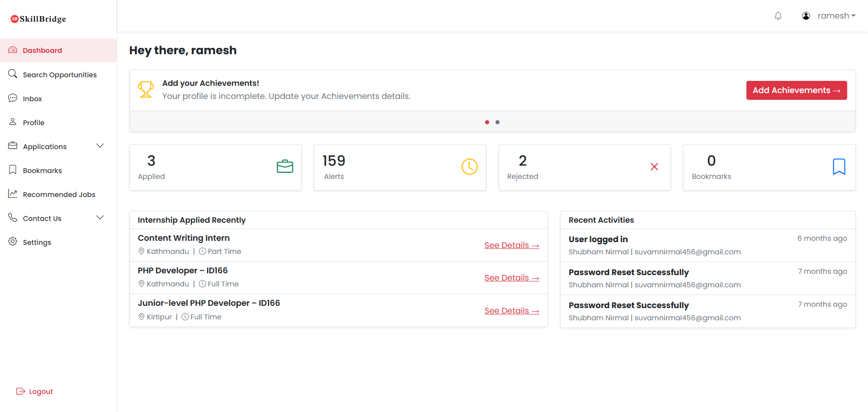Open Settings from the sidebar

37,242
